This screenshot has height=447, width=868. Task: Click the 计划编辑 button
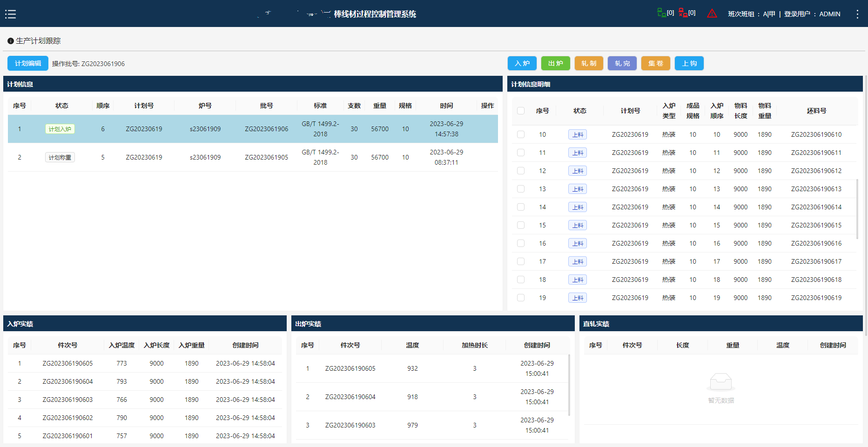[28, 63]
